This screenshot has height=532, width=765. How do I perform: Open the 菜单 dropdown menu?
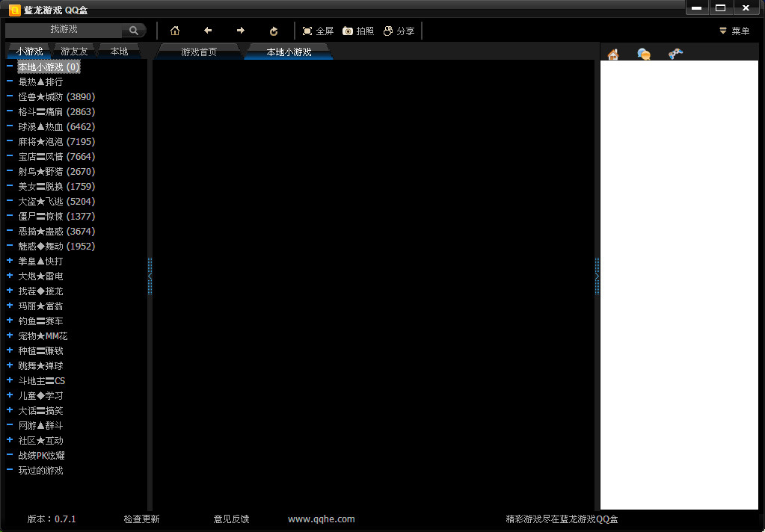[734, 31]
